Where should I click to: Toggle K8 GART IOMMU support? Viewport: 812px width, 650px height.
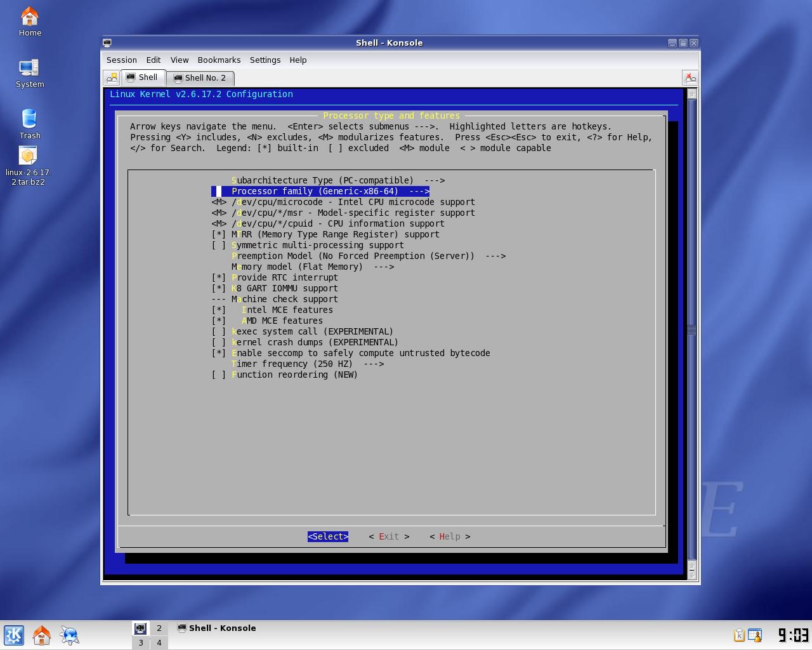[x=275, y=288]
